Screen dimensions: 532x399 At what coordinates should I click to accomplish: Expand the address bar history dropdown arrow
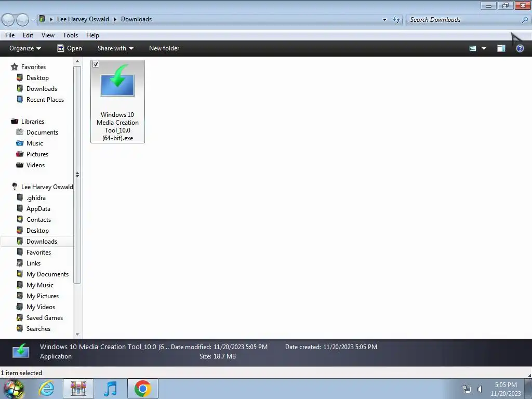coord(384,20)
